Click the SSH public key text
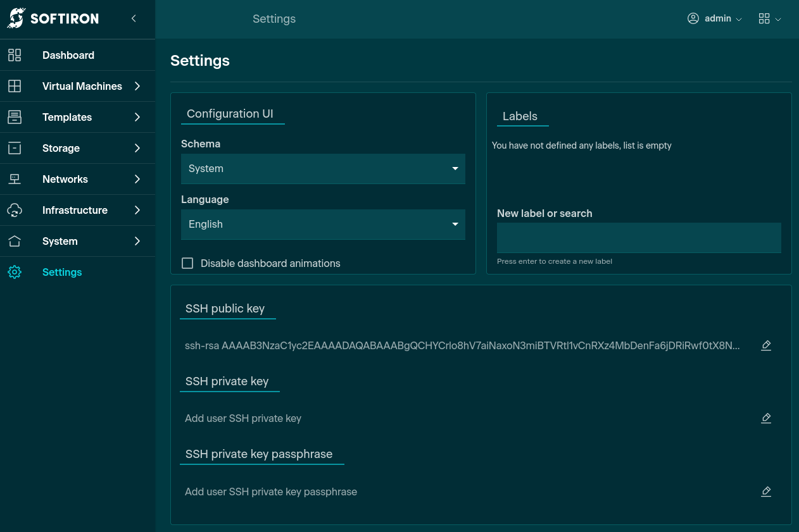The height and width of the screenshot is (532, 799). [x=462, y=345]
